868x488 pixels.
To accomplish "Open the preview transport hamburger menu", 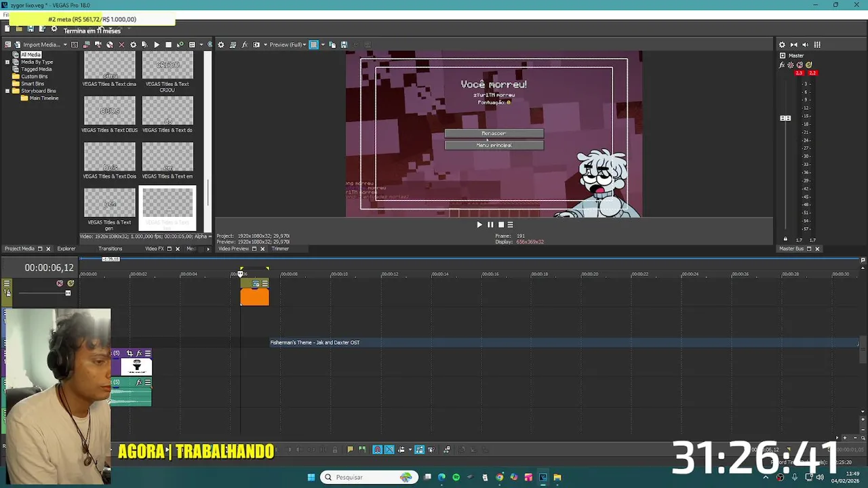I will 511,225.
